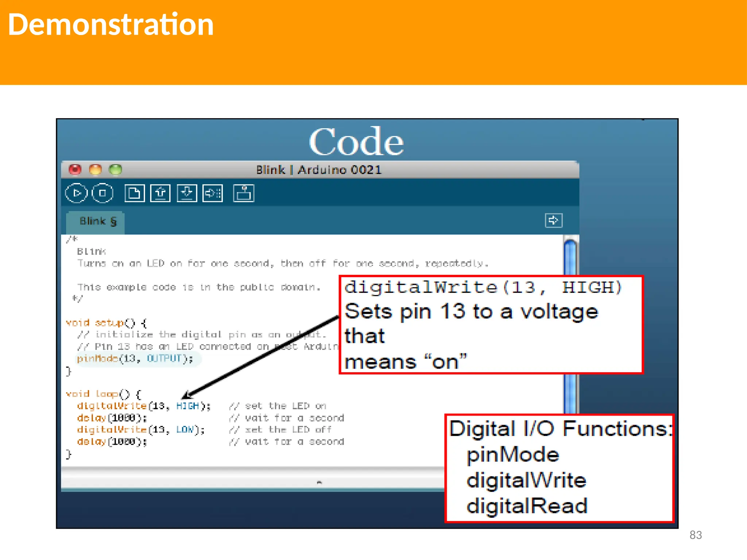Zoom window with green button
The image size is (747, 560).
(116, 170)
